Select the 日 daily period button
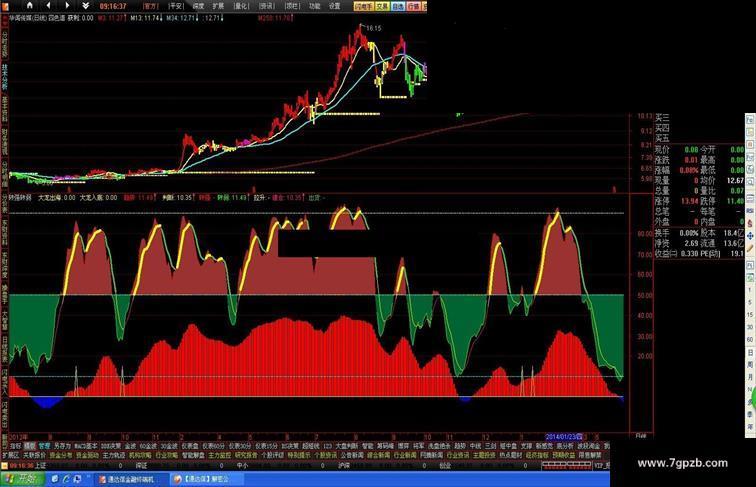 750,354
